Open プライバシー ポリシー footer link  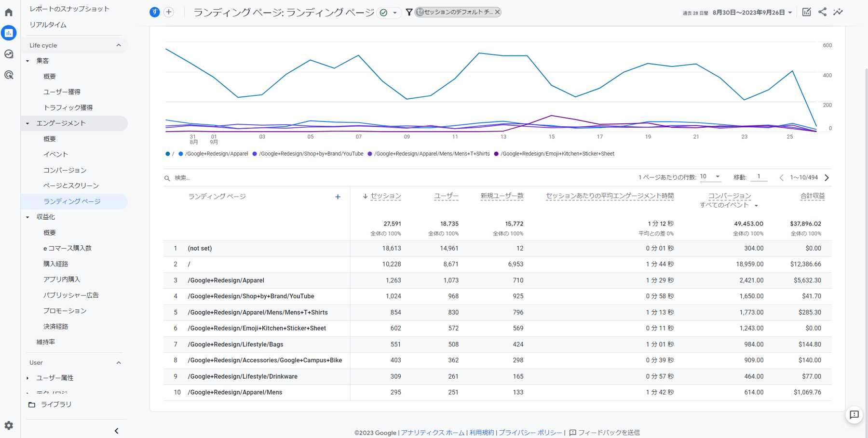(530, 433)
